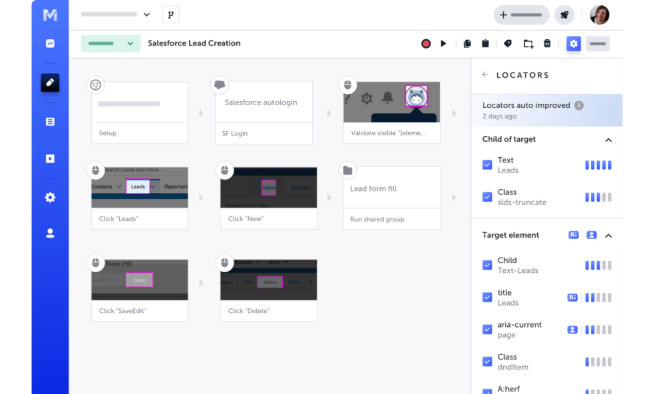Viewport: 650px width, 394px height.
Task: Open the dashboard chart icon in sidebar
Action: coord(50,44)
